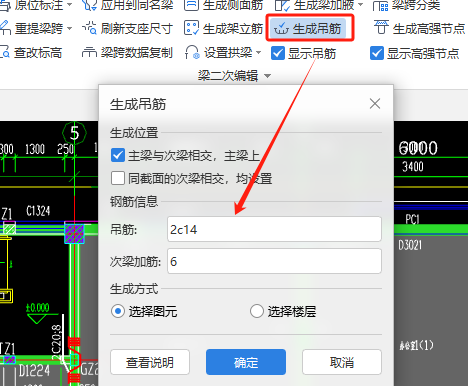The image size is (468, 386).
Task: Click 生成梁加腋 tool icon
Action: pyautogui.click(x=282, y=5)
